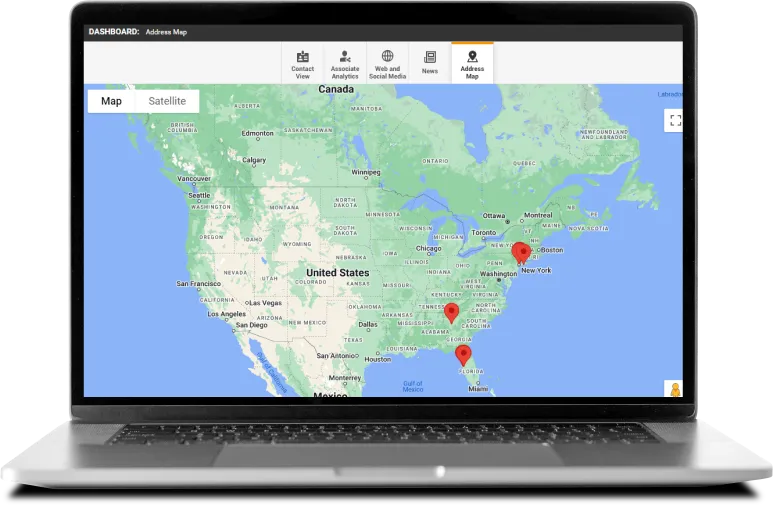This screenshot has height=505, width=773.
Task: Select the Map view type button
Action: click(x=111, y=101)
